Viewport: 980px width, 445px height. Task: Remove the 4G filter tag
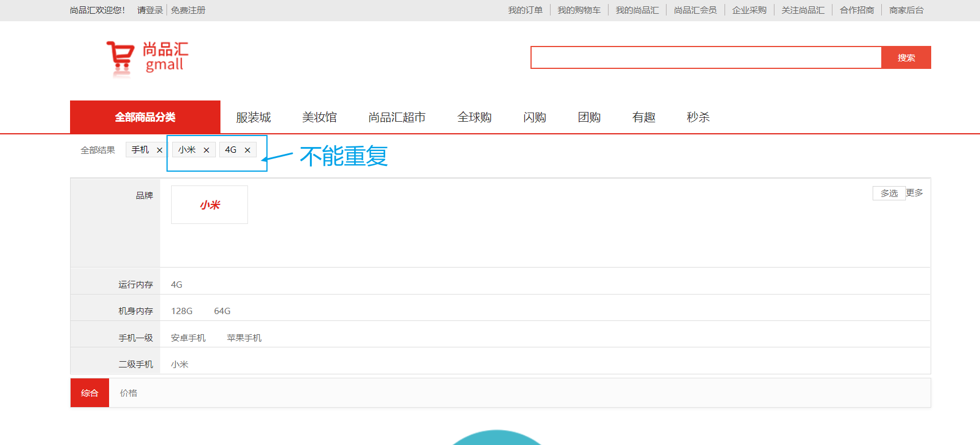(x=247, y=150)
